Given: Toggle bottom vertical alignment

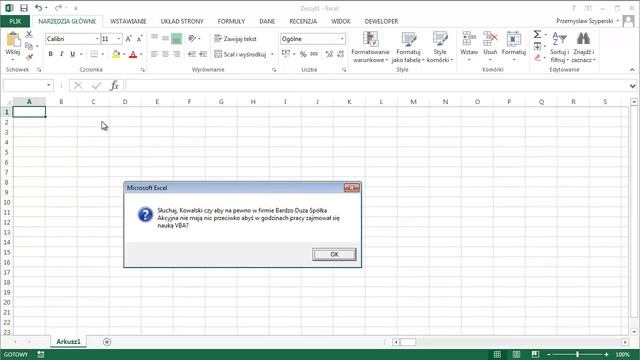Looking at the screenshot, I should click(x=176, y=38).
